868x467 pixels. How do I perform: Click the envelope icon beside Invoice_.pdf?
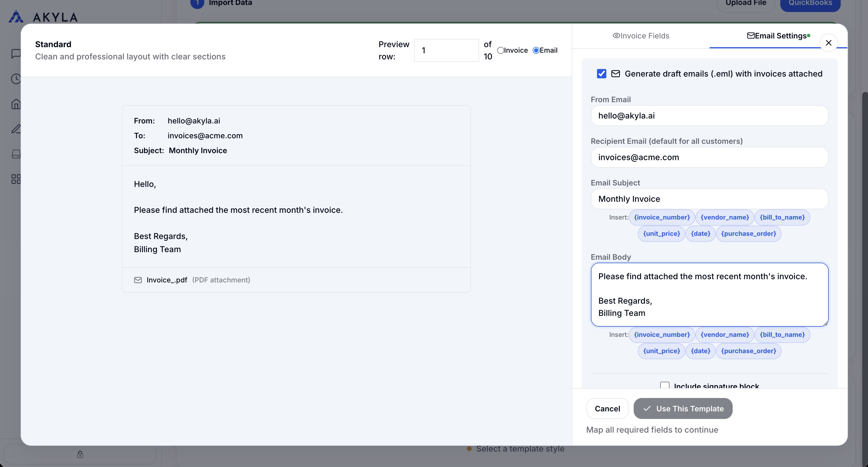click(x=138, y=280)
